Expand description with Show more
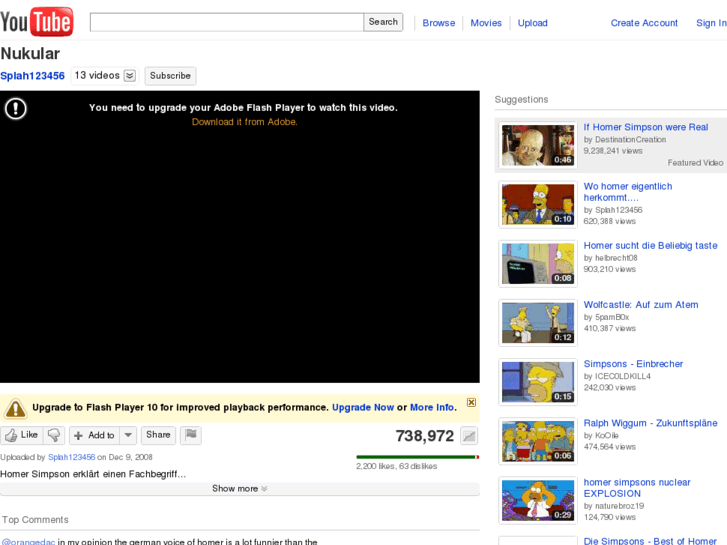The height and width of the screenshot is (545, 727). pos(239,489)
